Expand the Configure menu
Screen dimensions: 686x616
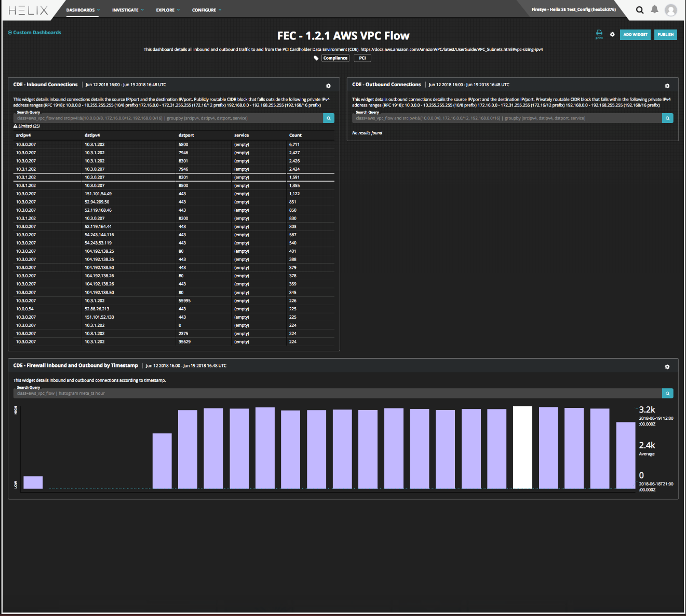point(206,10)
